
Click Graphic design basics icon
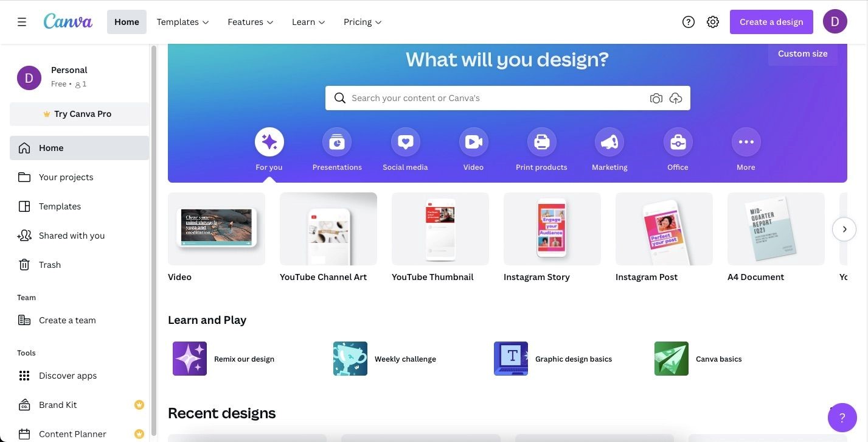click(x=511, y=359)
